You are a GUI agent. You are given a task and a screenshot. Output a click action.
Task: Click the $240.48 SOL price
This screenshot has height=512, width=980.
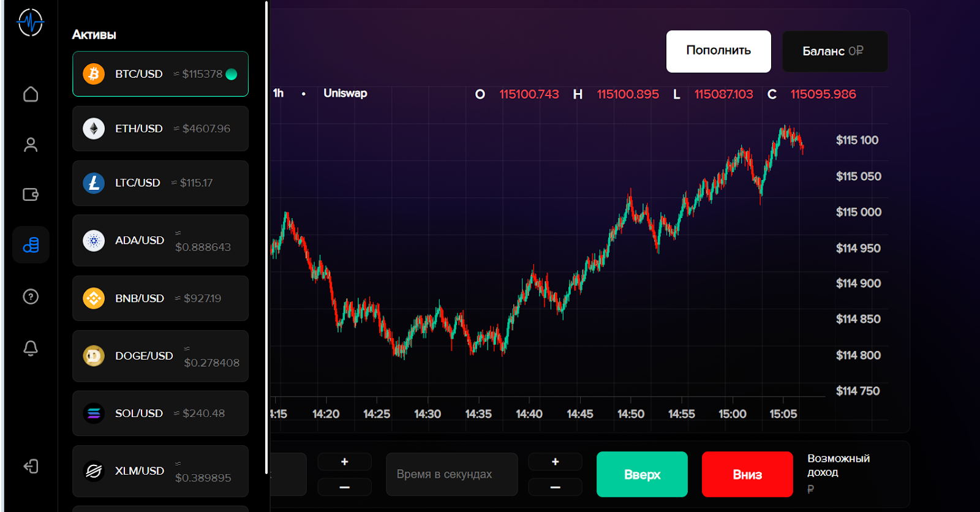tap(204, 413)
